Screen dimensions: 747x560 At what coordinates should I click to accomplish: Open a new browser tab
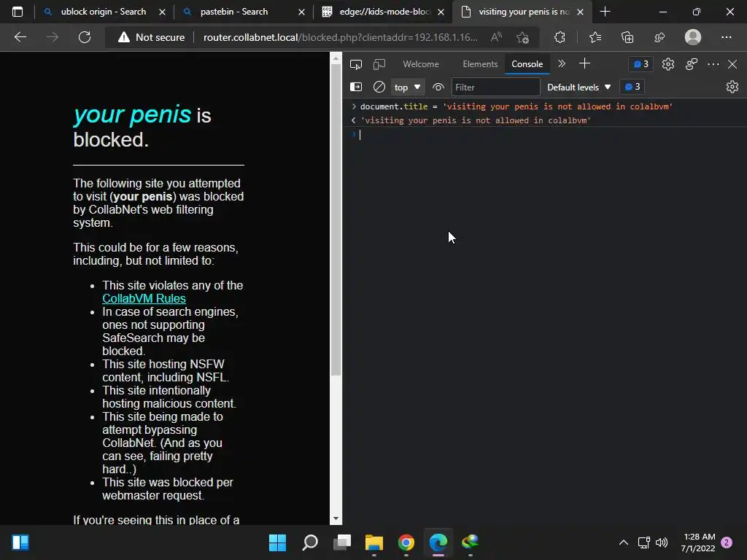coord(605,12)
